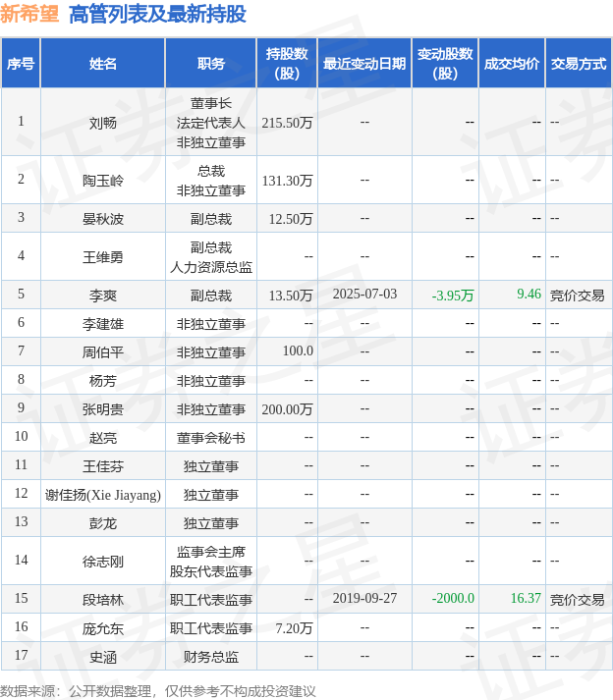Click the 131.30万 shareholding cell
The image size is (613, 700).
point(287,181)
